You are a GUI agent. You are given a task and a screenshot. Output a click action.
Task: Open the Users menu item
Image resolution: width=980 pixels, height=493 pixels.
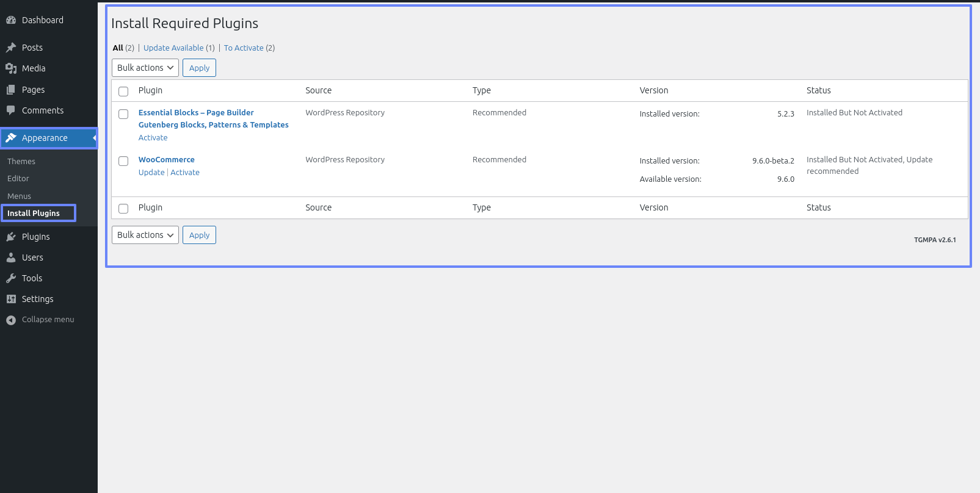coord(49,257)
